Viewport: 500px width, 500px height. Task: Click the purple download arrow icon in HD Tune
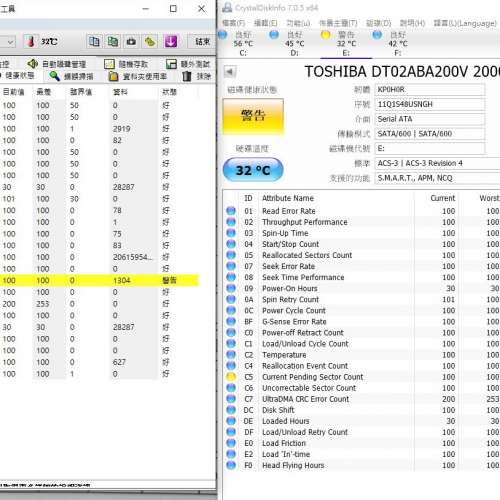(x=170, y=42)
